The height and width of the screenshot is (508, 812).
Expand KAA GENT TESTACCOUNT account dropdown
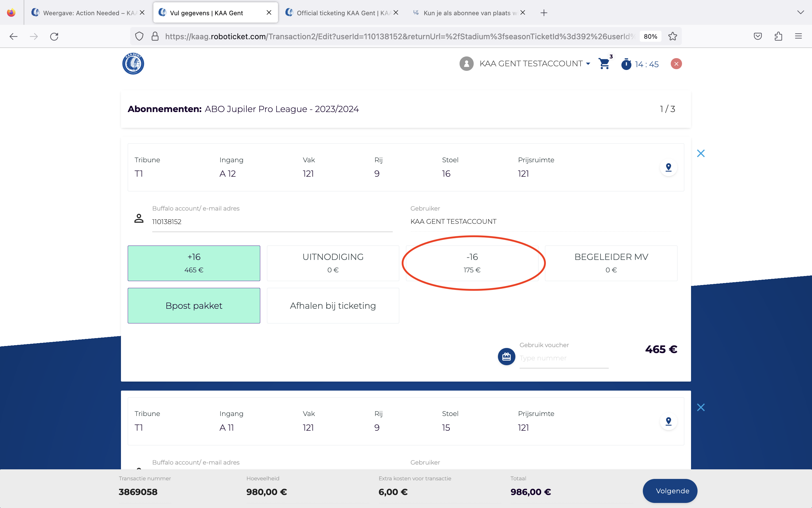point(535,63)
